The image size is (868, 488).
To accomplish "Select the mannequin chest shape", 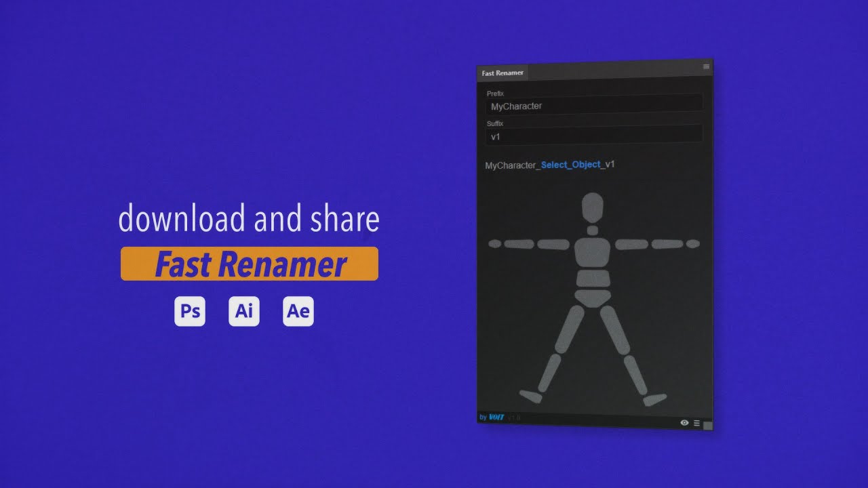I will [x=593, y=252].
